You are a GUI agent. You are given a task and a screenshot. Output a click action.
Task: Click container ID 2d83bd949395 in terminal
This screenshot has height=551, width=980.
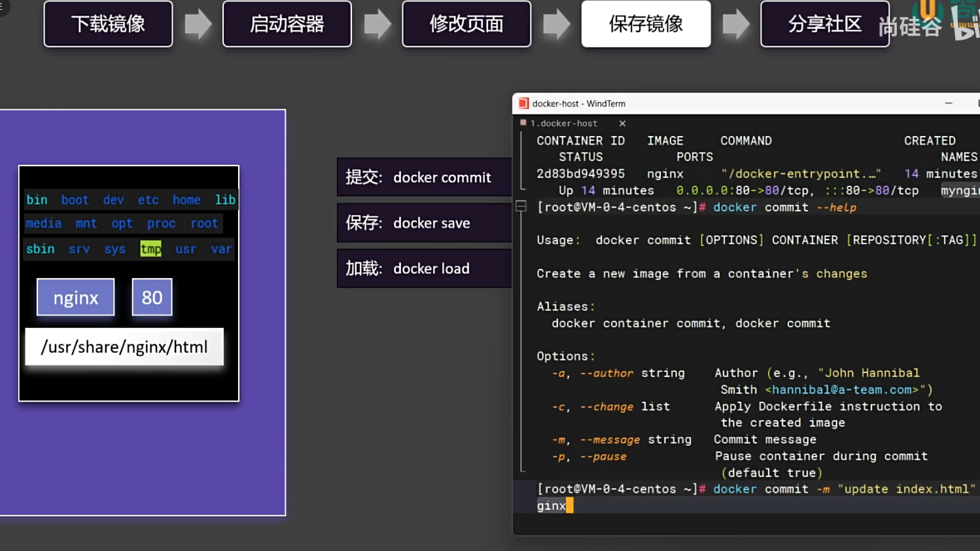coord(581,173)
